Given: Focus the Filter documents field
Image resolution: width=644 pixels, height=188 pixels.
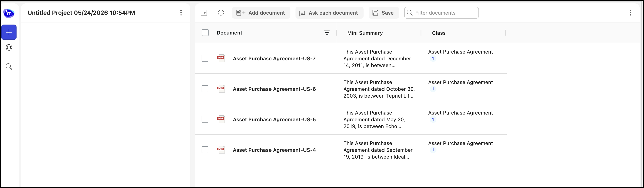Looking at the screenshot, I should point(441,13).
